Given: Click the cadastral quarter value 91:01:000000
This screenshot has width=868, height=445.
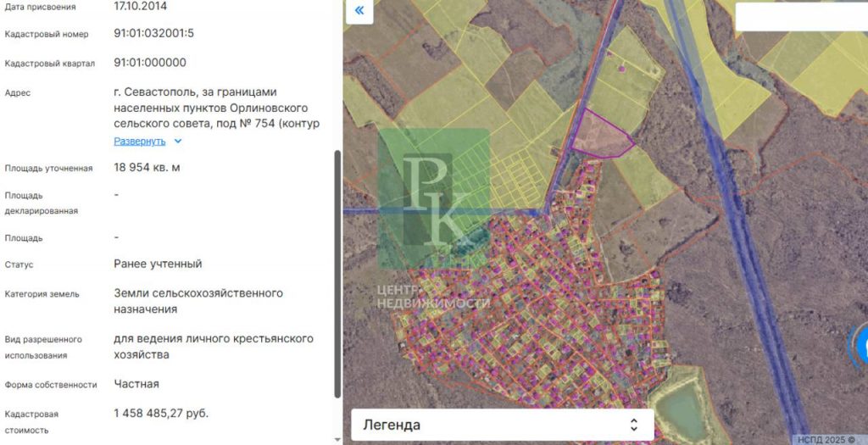Looking at the screenshot, I should coord(150,63).
